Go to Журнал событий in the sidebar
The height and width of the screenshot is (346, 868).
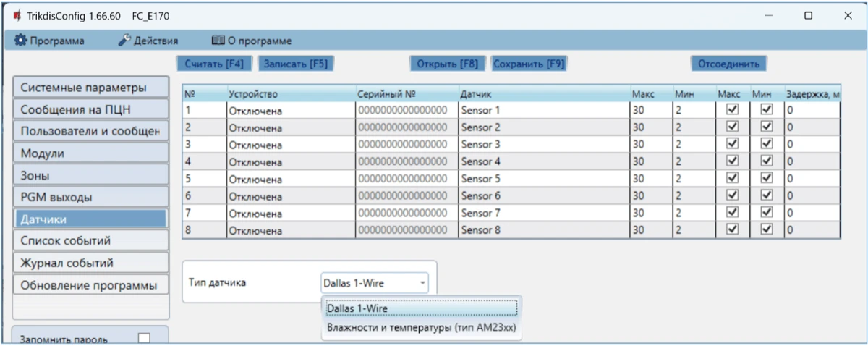(x=90, y=263)
